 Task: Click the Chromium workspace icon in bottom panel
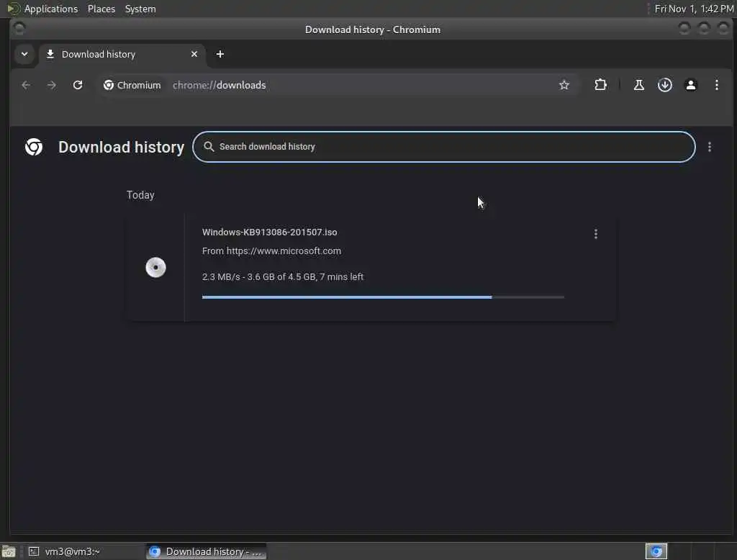pos(656,551)
